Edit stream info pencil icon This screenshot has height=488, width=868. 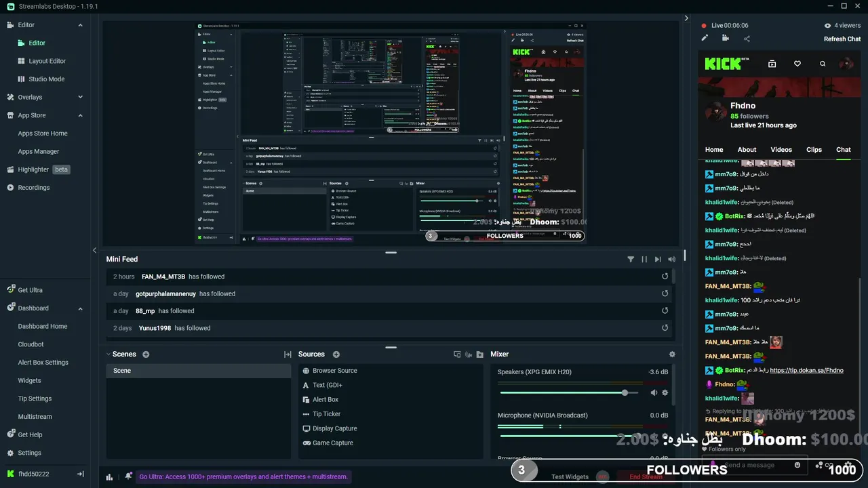click(x=705, y=39)
